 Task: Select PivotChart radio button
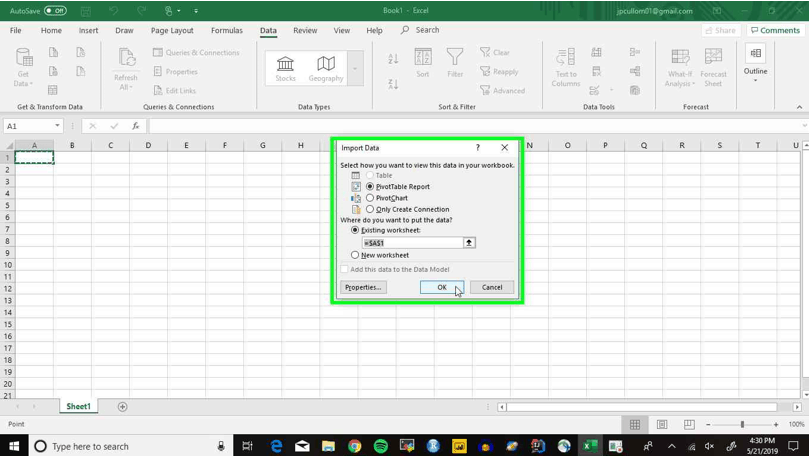(x=370, y=198)
